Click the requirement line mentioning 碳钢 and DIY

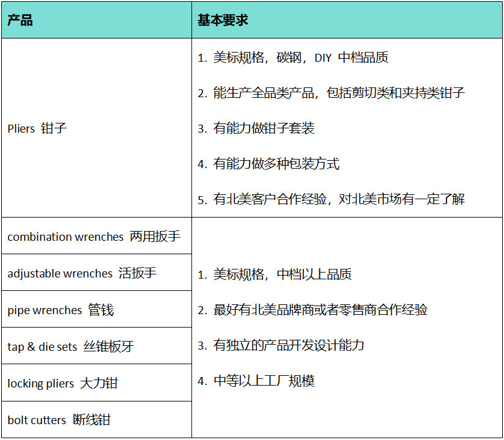293,58
